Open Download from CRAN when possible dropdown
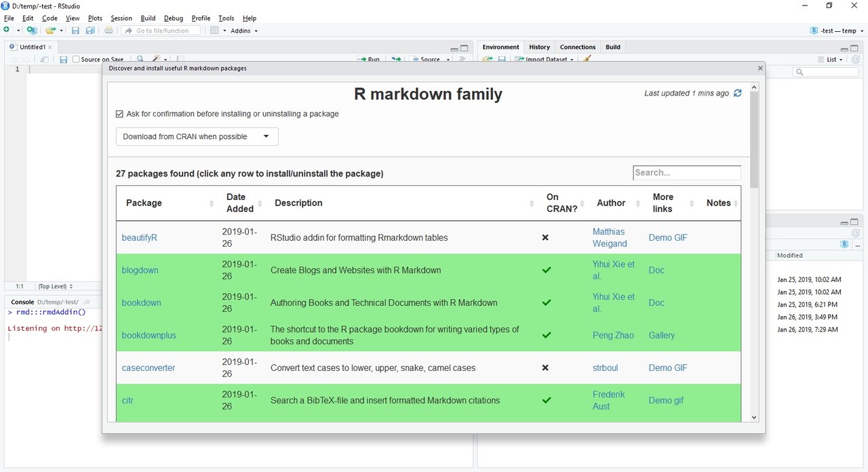The image size is (868, 472). (x=197, y=136)
